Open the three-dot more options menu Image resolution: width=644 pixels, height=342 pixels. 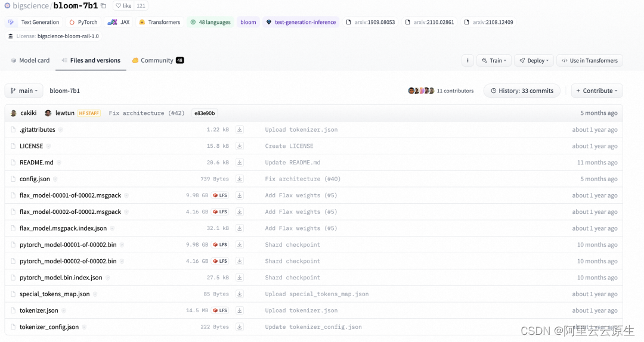[467, 60]
